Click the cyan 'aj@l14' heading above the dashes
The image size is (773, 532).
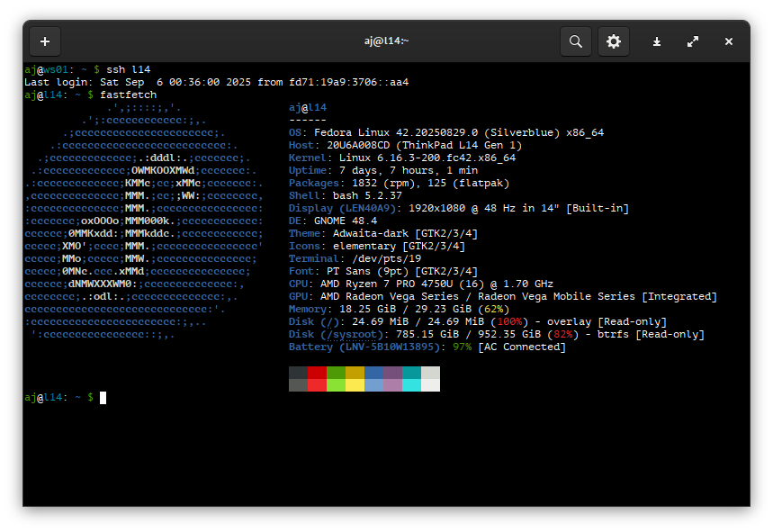pos(308,107)
